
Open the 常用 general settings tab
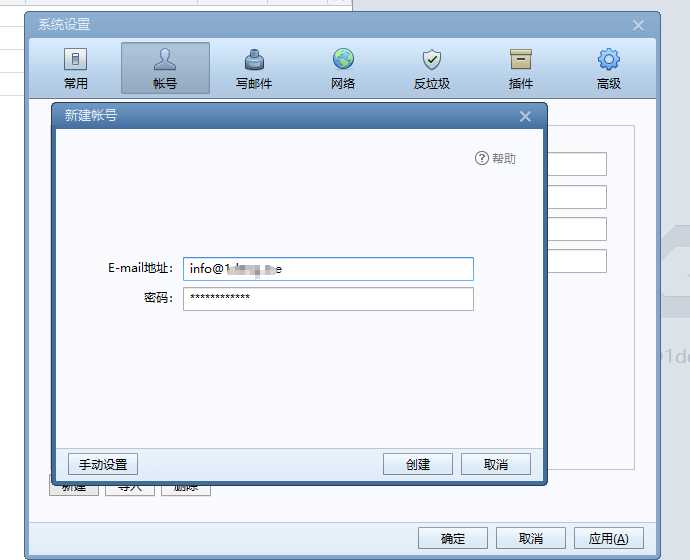click(x=76, y=69)
